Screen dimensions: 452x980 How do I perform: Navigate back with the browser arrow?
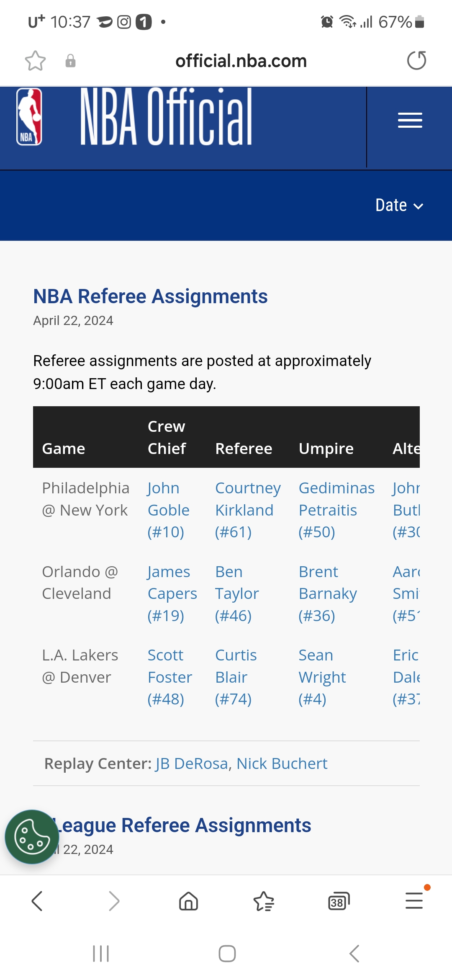tap(37, 901)
